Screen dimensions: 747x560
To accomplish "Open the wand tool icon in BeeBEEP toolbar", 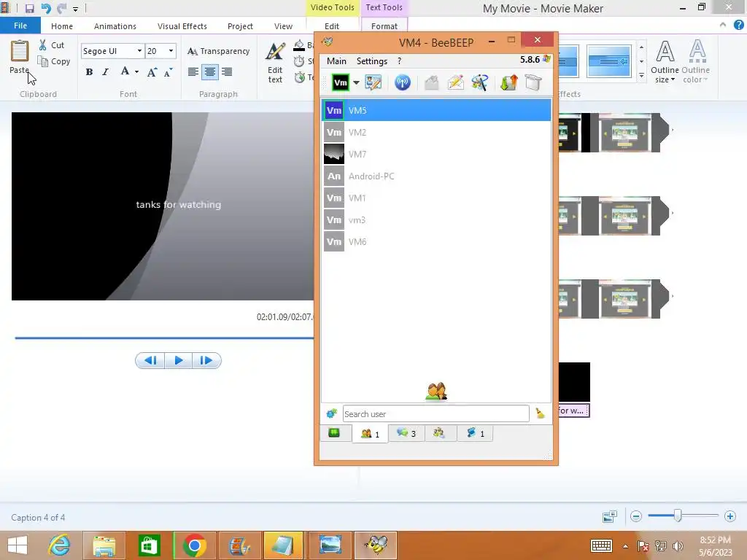I will [x=480, y=82].
